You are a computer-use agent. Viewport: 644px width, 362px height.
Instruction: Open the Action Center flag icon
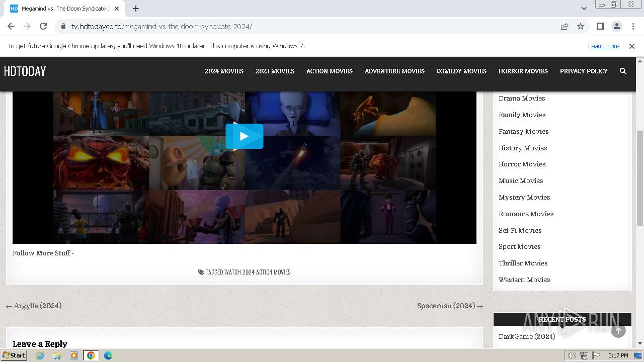tap(596, 355)
